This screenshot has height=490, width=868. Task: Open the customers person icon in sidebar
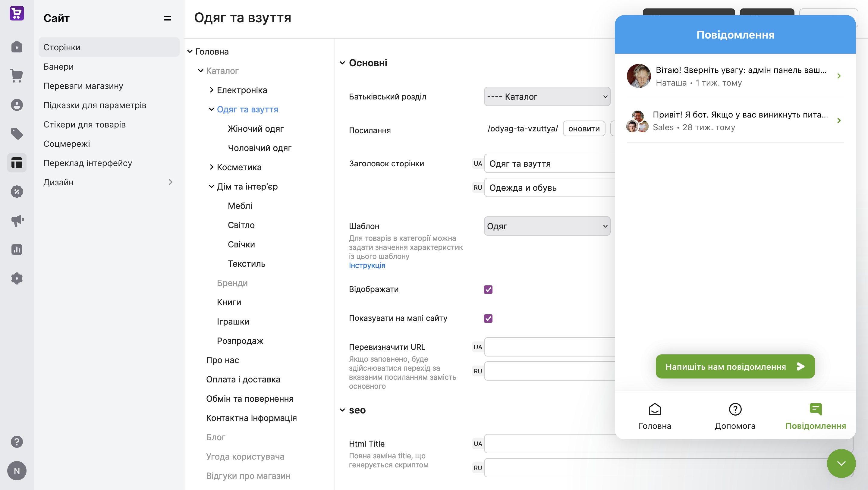17,105
